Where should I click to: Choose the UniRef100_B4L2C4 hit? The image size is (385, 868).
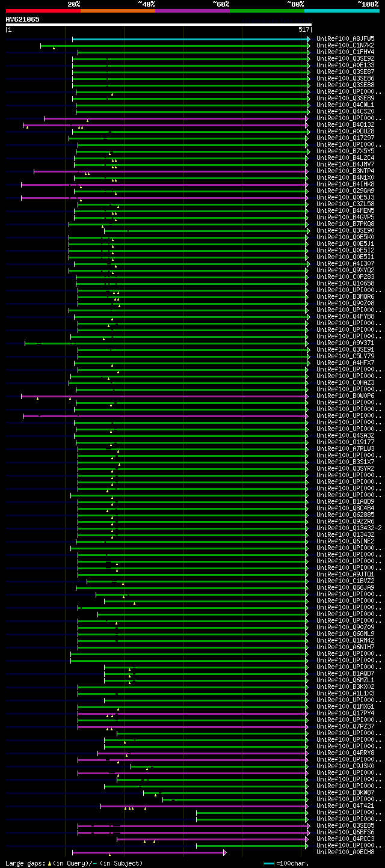(345, 157)
